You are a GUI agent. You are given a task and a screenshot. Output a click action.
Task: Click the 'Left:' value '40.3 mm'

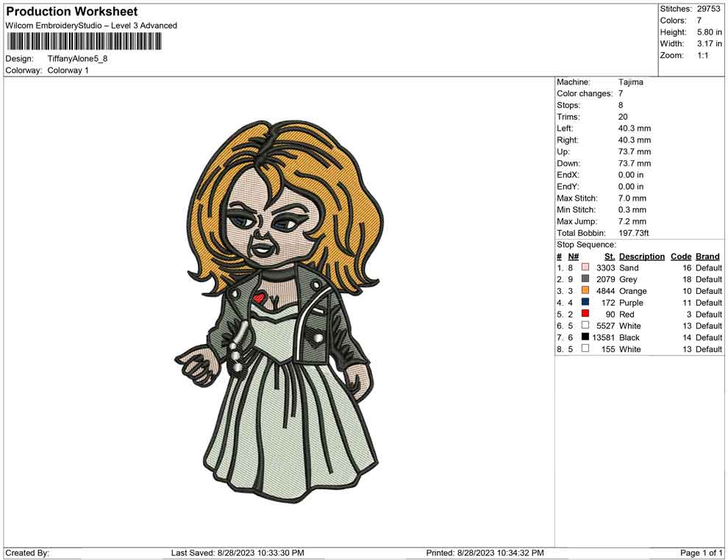tap(634, 129)
